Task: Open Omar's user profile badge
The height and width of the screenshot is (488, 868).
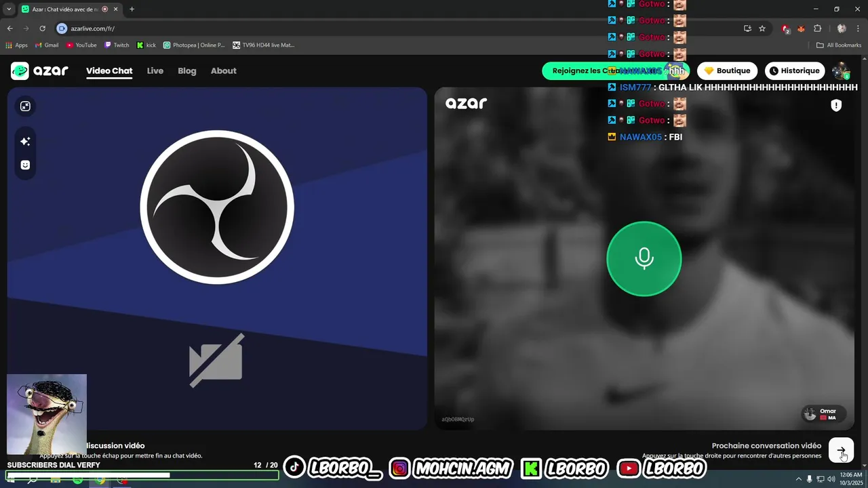Action: point(824,414)
